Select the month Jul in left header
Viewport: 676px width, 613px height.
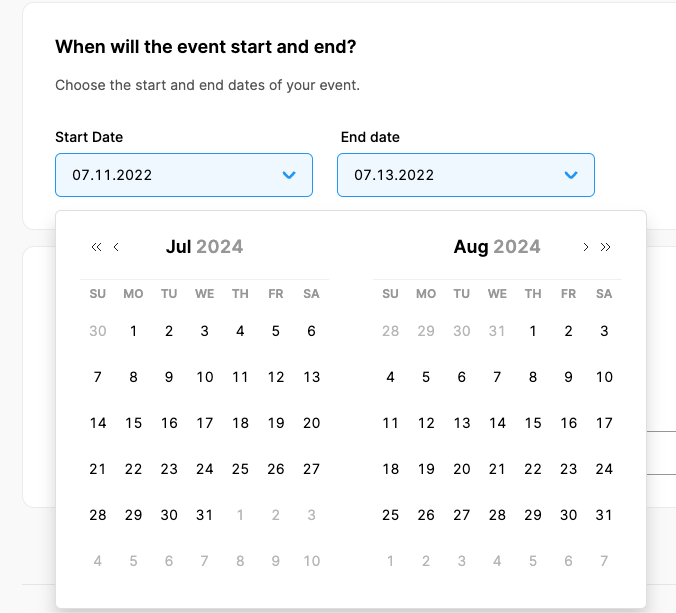coord(178,247)
